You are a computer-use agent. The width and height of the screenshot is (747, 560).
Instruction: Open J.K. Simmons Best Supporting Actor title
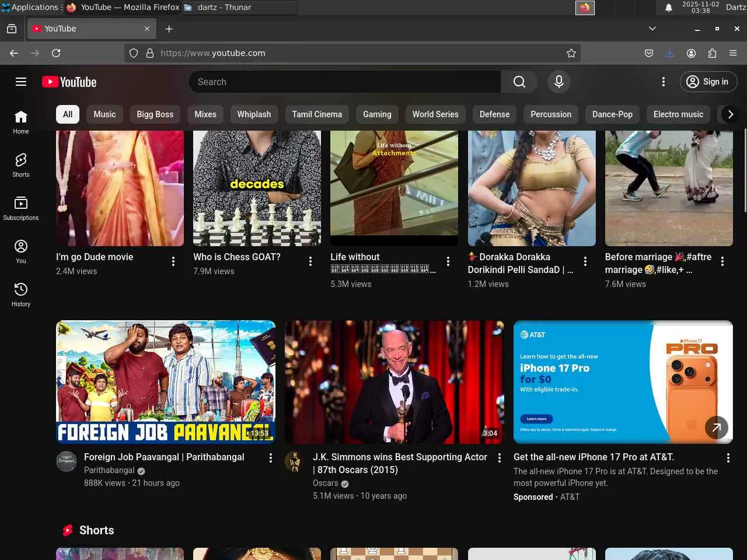(x=400, y=463)
